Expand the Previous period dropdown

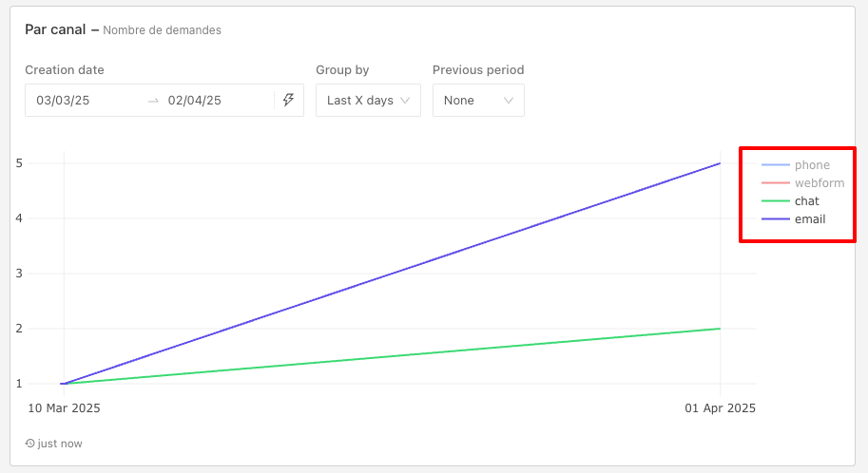point(478,100)
